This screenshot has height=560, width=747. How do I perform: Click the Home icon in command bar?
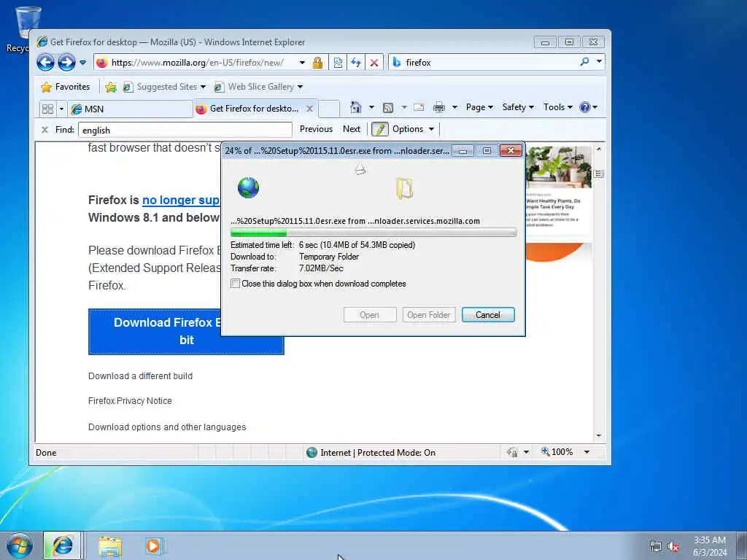(356, 107)
